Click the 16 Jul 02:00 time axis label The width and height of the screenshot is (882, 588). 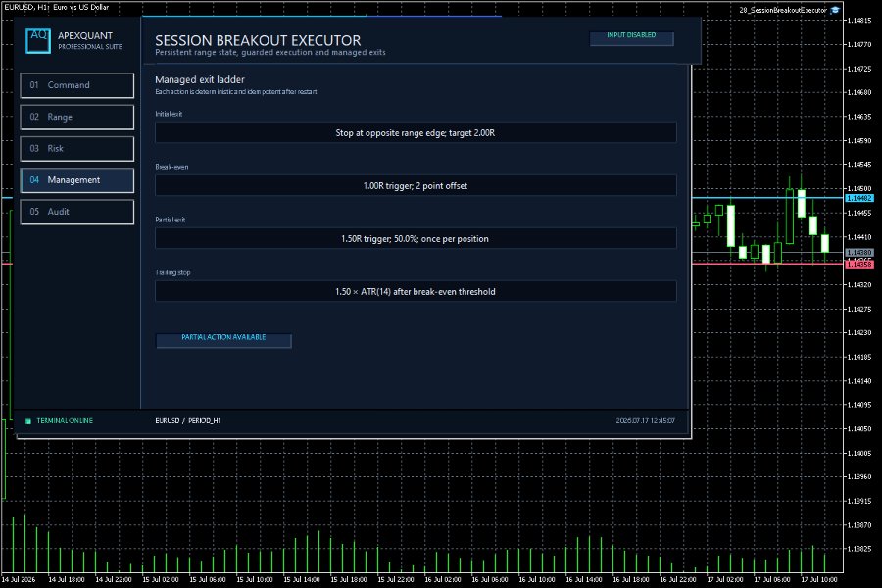point(443,579)
